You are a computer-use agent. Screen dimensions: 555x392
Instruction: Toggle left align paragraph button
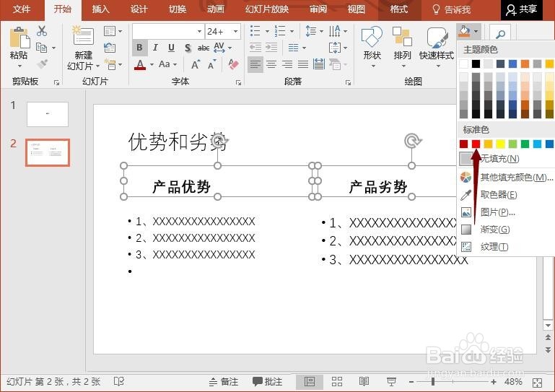coord(255,64)
